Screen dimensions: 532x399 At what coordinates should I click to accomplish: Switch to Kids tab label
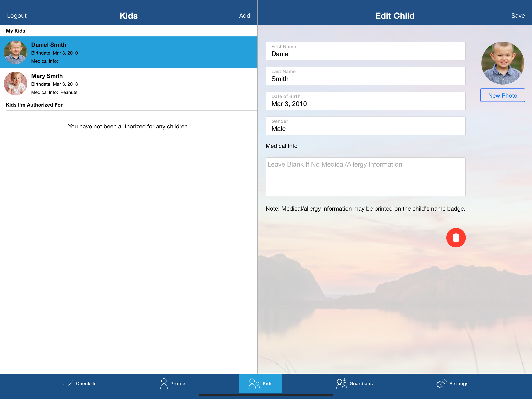tap(267, 383)
